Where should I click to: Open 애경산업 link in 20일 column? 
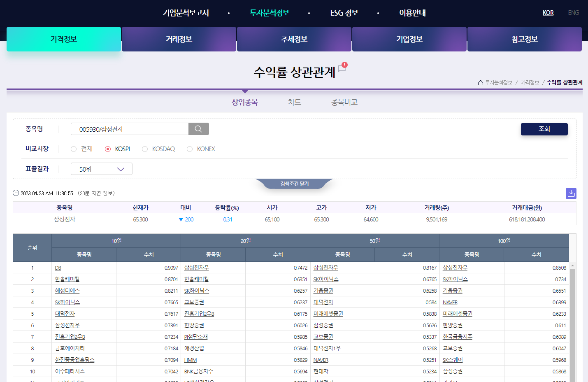[x=194, y=349]
